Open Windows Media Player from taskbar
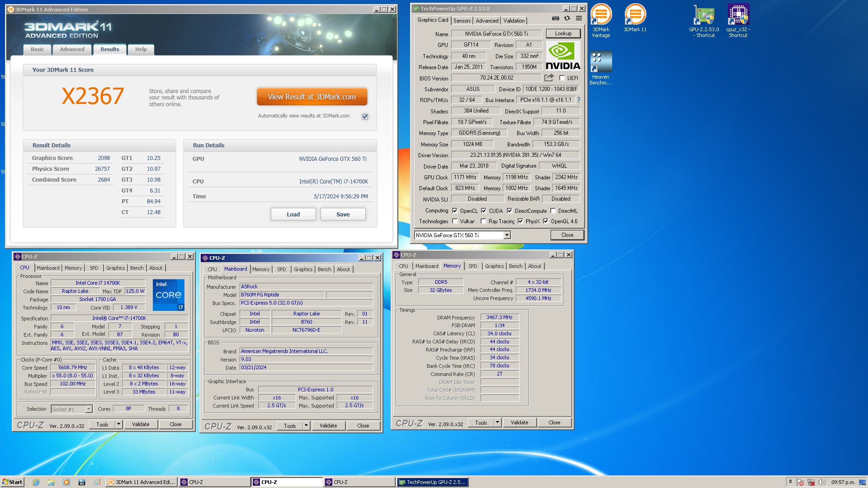The height and width of the screenshot is (488, 868). tap(66, 482)
